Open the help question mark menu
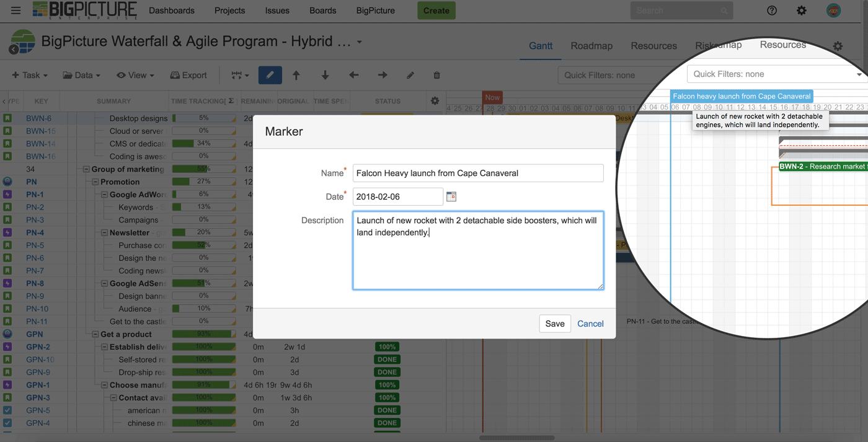The image size is (868, 442). [772, 11]
